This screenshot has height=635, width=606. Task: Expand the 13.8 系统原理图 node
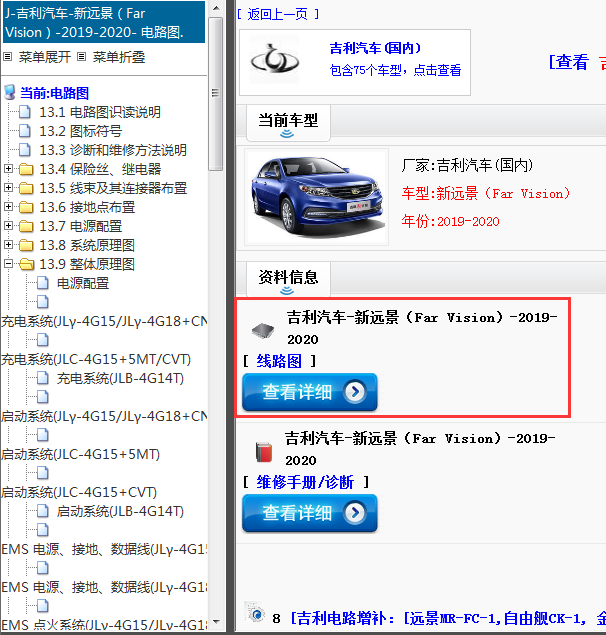[8, 245]
